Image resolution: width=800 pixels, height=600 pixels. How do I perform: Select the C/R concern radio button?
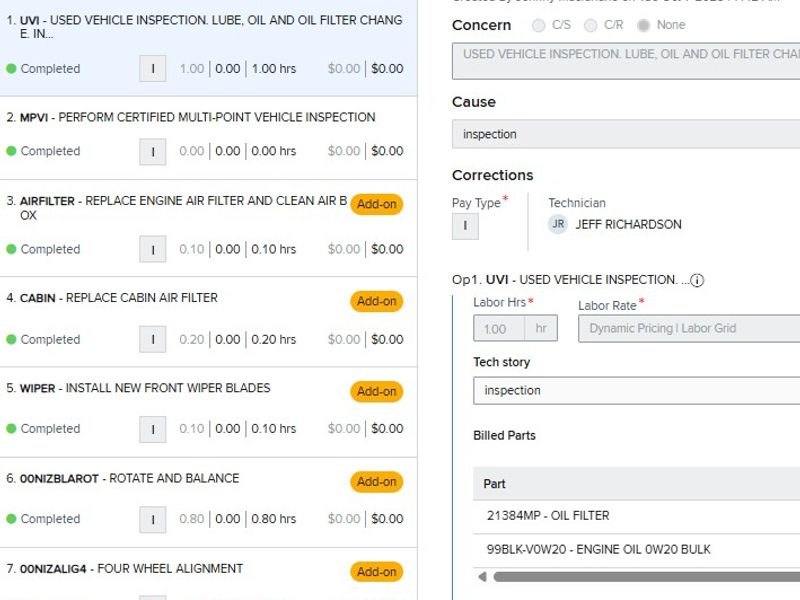pyautogui.click(x=591, y=25)
